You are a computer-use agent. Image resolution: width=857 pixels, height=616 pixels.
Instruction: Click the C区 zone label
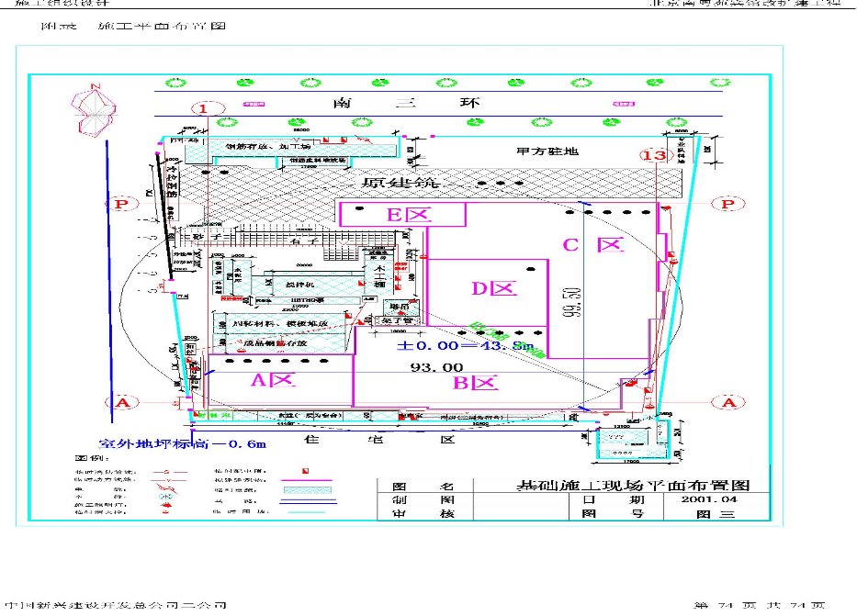(x=593, y=245)
